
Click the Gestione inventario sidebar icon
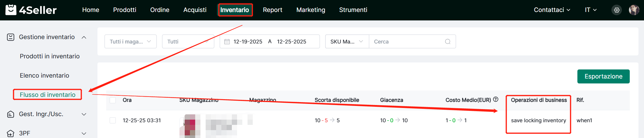tap(11, 37)
